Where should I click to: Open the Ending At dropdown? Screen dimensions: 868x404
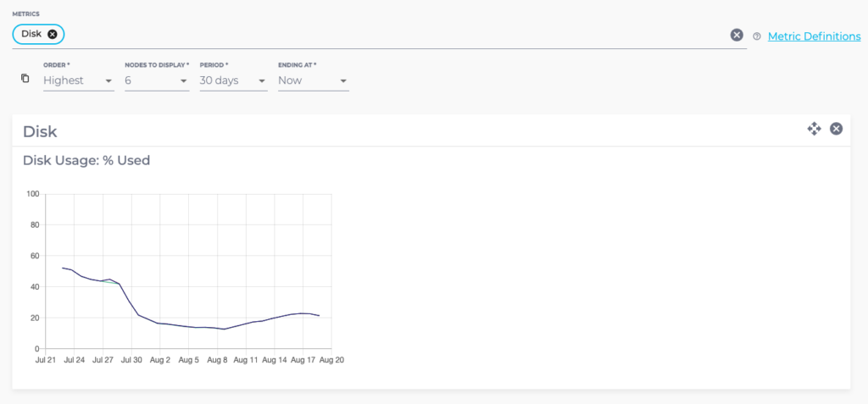[313, 81]
